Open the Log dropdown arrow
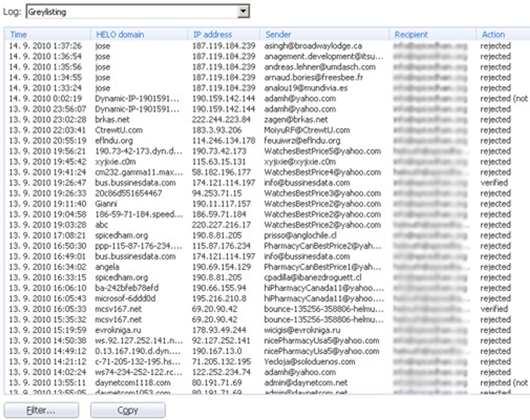 coord(243,11)
